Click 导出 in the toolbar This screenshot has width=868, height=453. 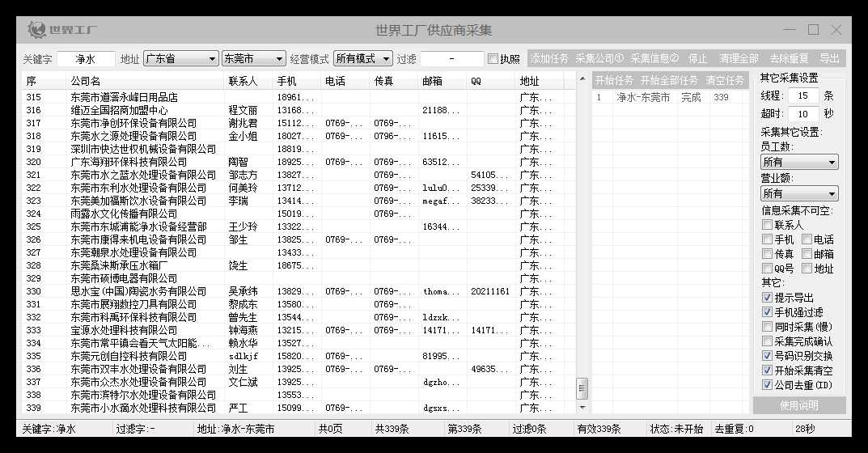coord(829,58)
